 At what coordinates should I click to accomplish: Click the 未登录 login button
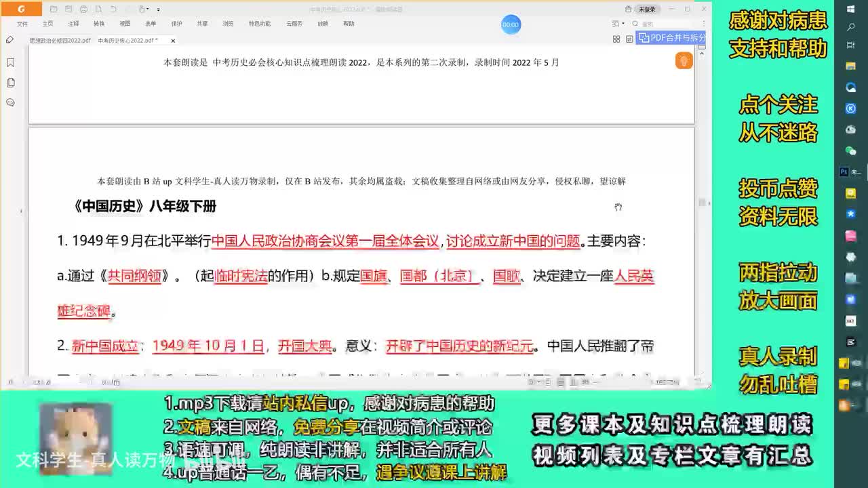coord(647,9)
